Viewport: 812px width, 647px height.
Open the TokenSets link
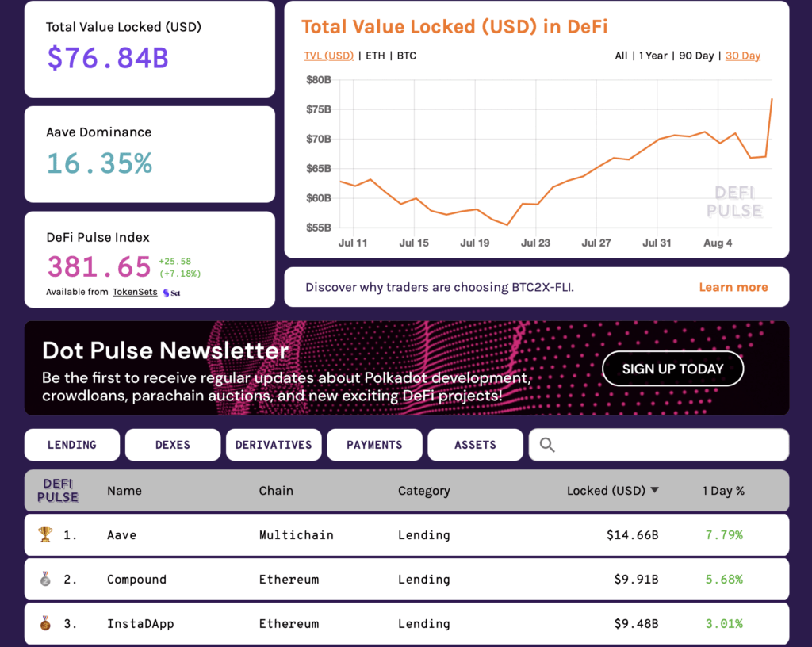click(x=134, y=292)
